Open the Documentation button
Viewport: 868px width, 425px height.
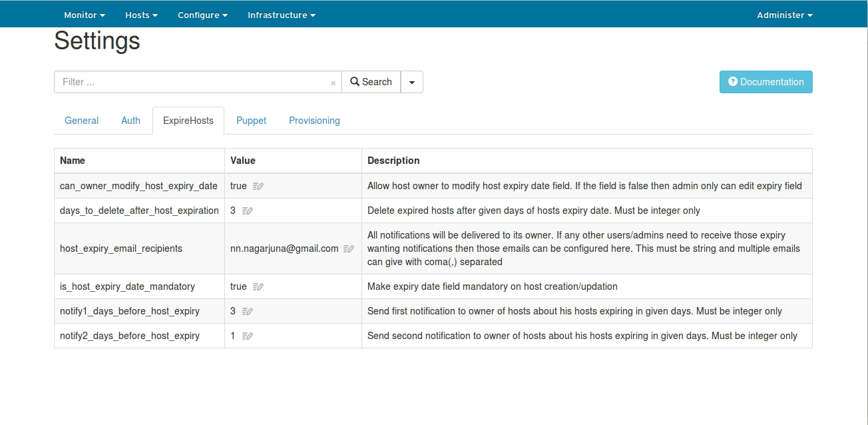pos(766,82)
